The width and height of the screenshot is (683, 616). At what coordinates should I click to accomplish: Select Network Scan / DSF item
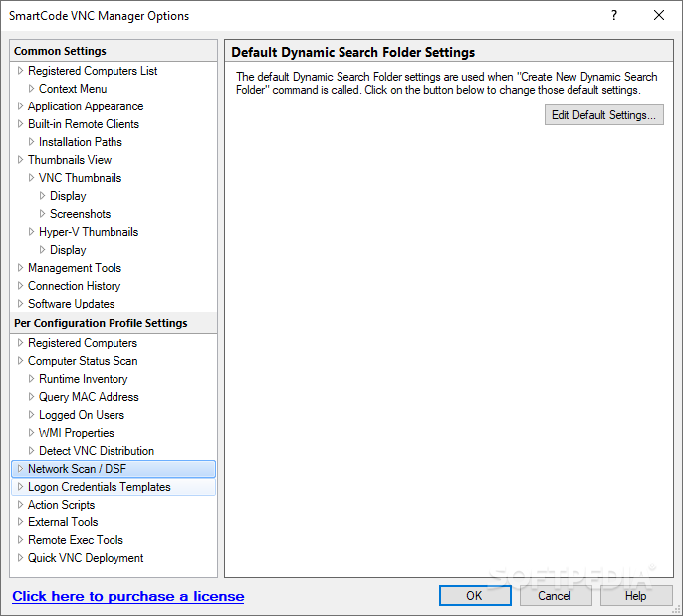tap(114, 469)
